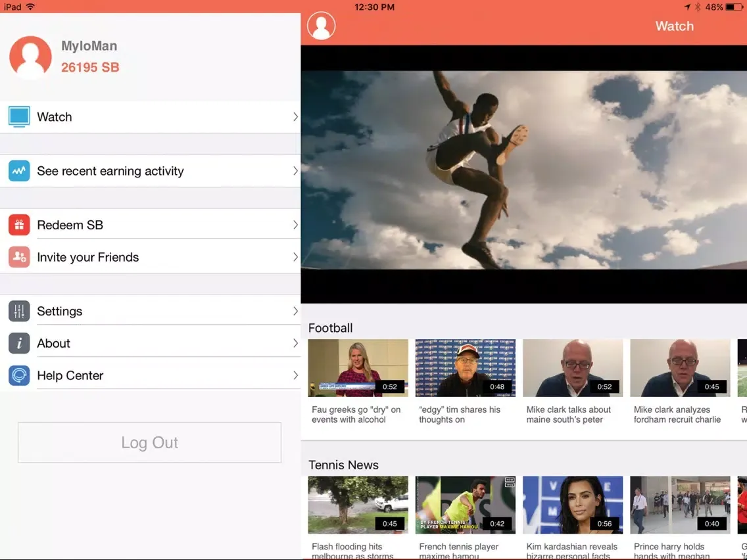Click the Kim kardashian reveals caption text
This screenshot has width=747, height=560.
tap(571, 551)
